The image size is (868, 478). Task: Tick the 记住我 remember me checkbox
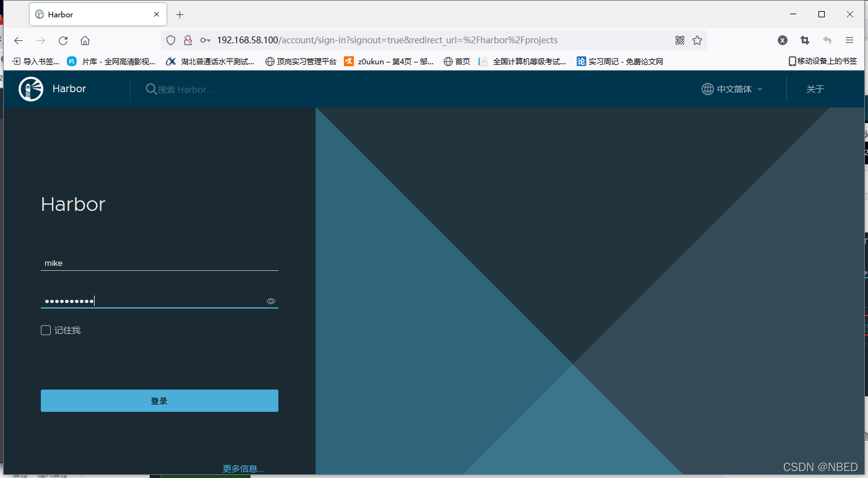point(46,330)
